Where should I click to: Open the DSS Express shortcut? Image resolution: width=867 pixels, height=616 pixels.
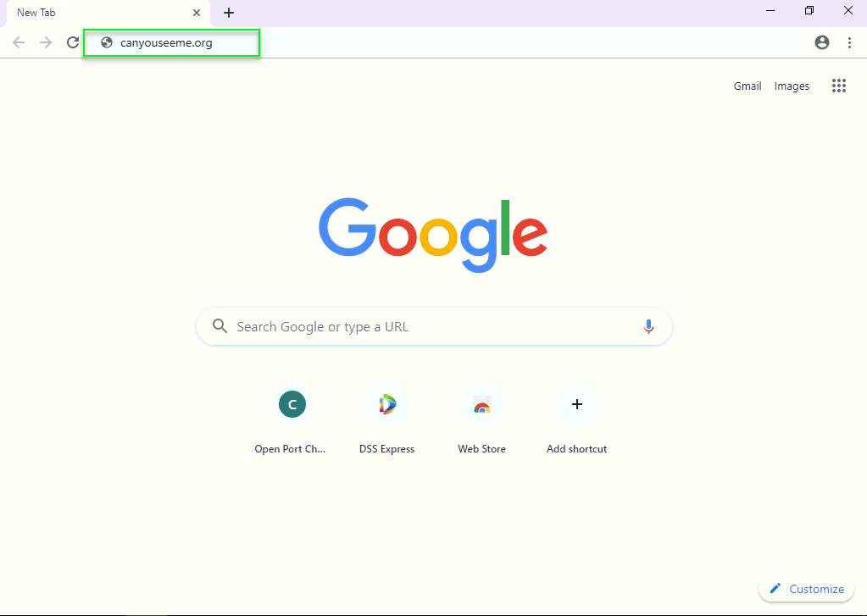pyautogui.click(x=387, y=420)
